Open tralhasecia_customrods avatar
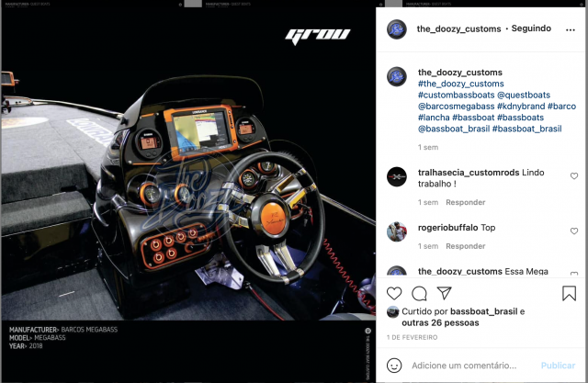 pyautogui.click(x=396, y=176)
